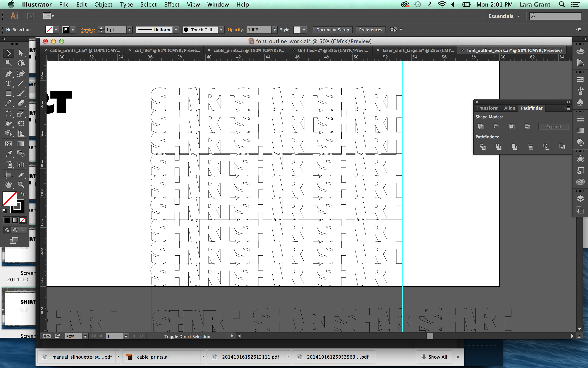Open the Layers panel icon in dock
The width and height of the screenshot is (588, 368).
[x=580, y=199]
